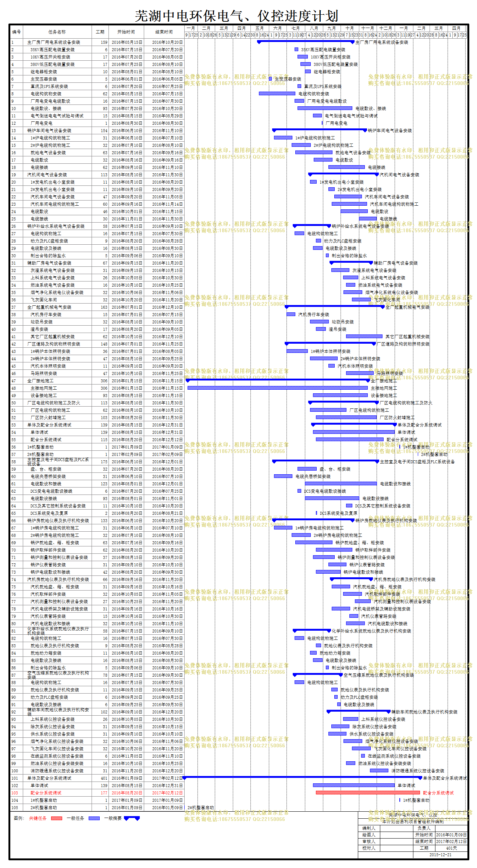Select the 工期 column header
The height and width of the screenshot is (868, 477).
point(100,32)
